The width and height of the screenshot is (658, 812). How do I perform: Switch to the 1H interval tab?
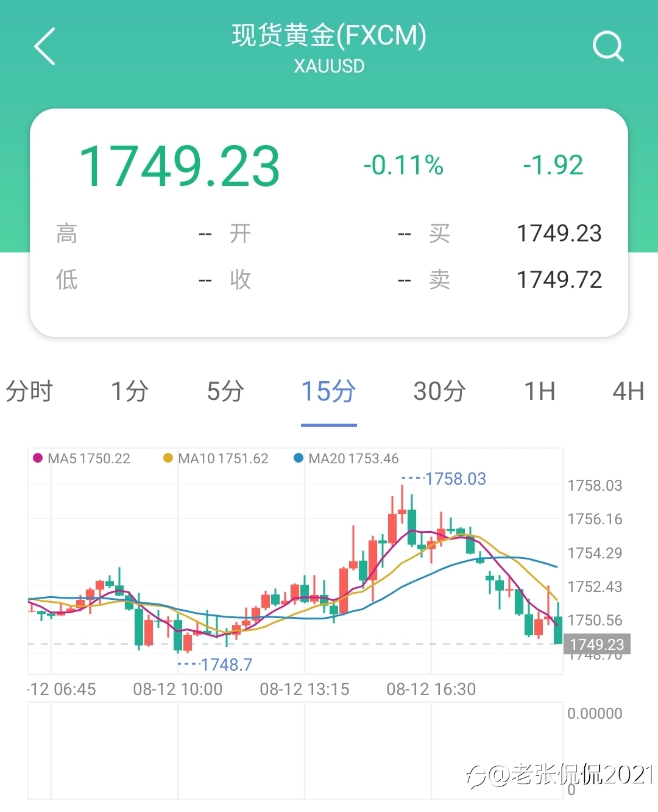(540, 391)
